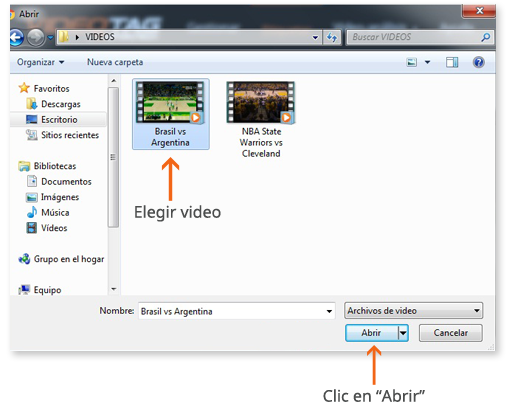This screenshot has height=415, width=515.
Task: Open the Imágenes library
Action: [x=60, y=197]
